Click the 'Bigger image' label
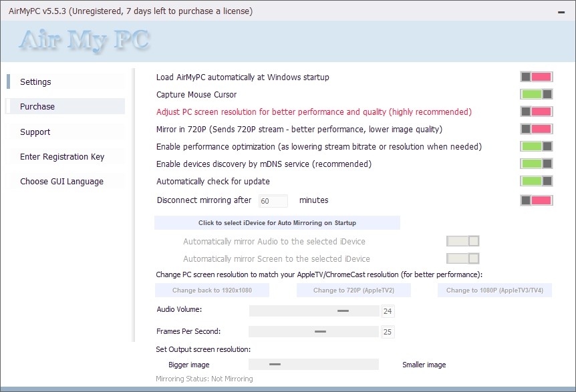 tap(189, 365)
